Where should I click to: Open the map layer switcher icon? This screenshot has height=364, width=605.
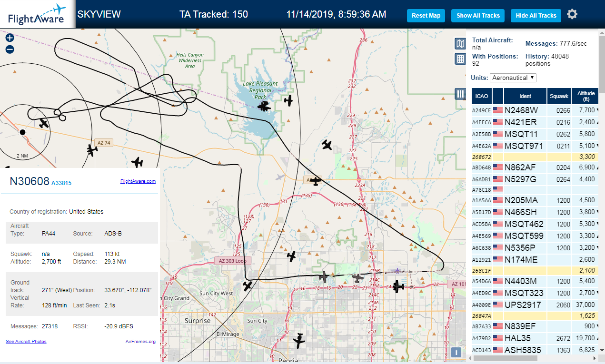[460, 44]
